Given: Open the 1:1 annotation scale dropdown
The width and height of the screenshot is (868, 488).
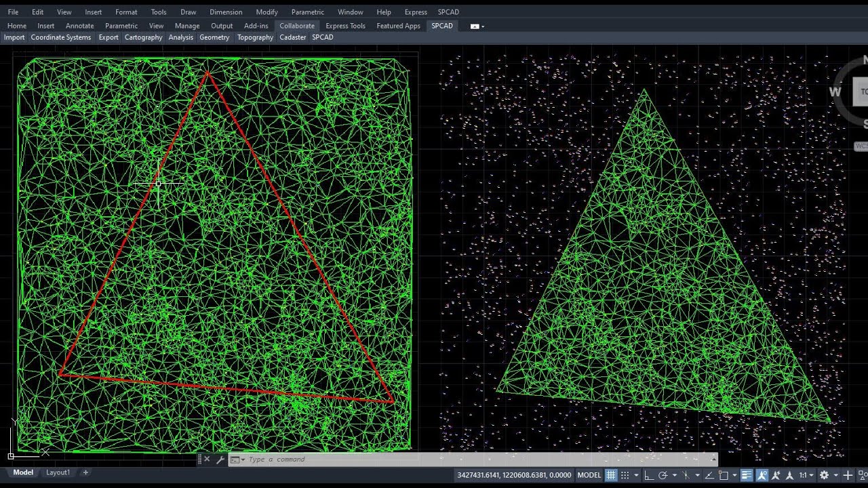Looking at the screenshot, I should pyautogui.click(x=806, y=475).
